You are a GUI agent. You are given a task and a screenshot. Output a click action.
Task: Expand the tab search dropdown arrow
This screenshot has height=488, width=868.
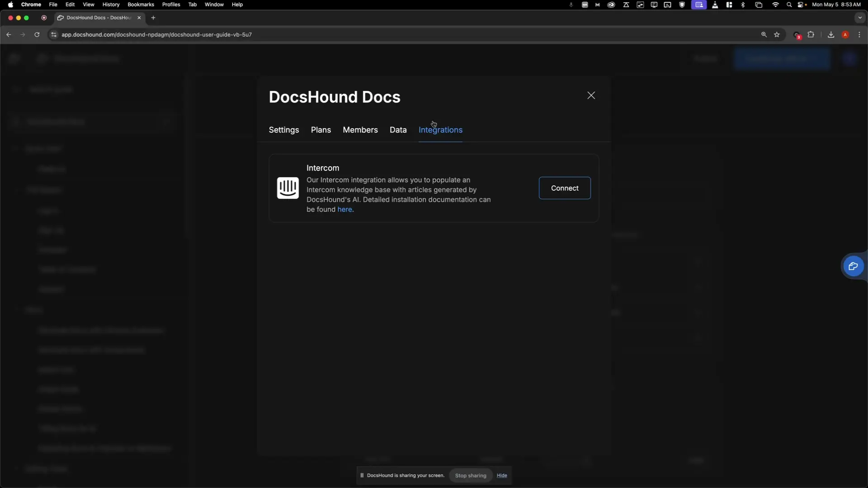click(860, 18)
